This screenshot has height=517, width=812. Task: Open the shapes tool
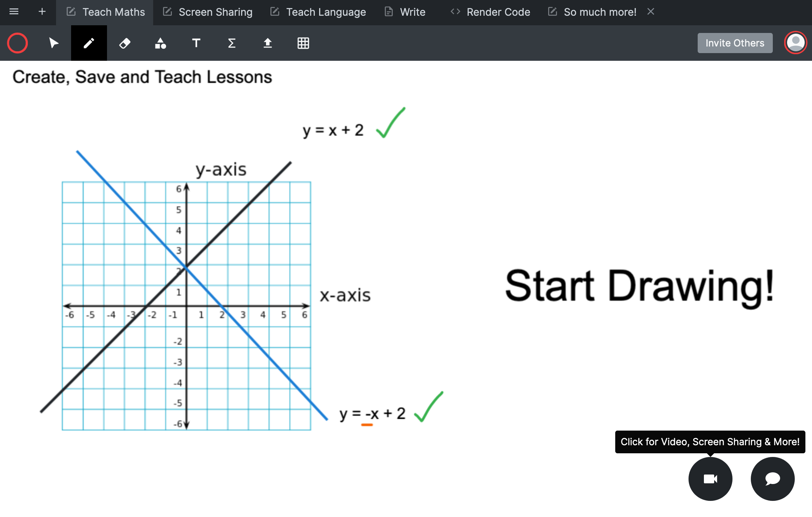click(x=160, y=43)
